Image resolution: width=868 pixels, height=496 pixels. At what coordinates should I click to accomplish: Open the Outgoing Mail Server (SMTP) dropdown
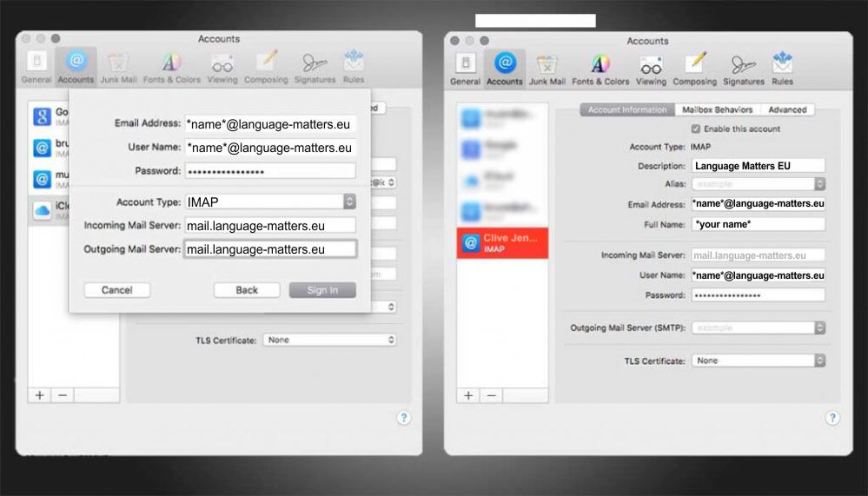(818, 328)
